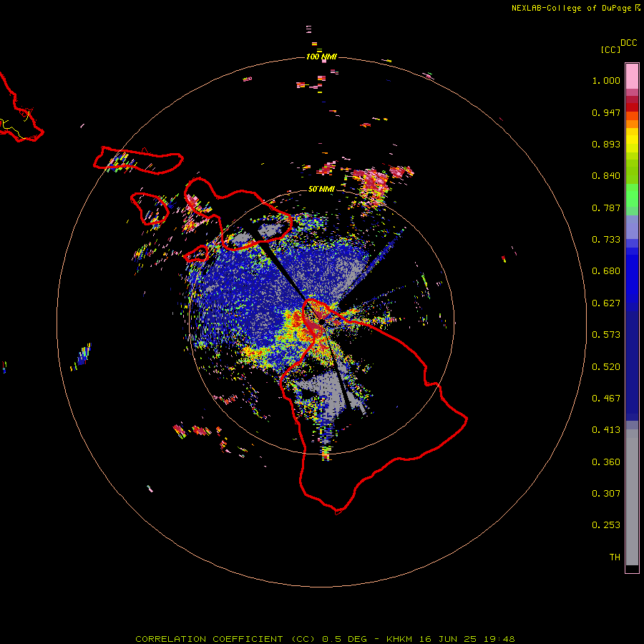Click the Correlation Coefficient KHKM caption text
This screenshot has height=644, width=644.
click(x=325, y=639)
